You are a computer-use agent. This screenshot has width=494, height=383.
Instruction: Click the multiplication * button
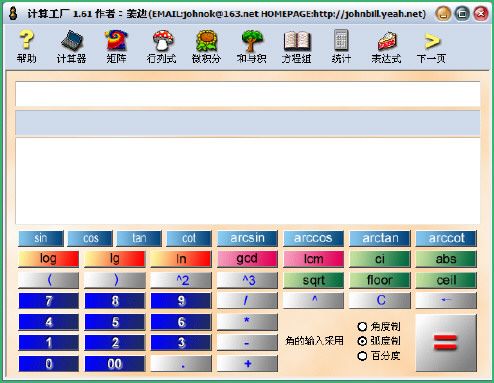[x=247, y=322]
